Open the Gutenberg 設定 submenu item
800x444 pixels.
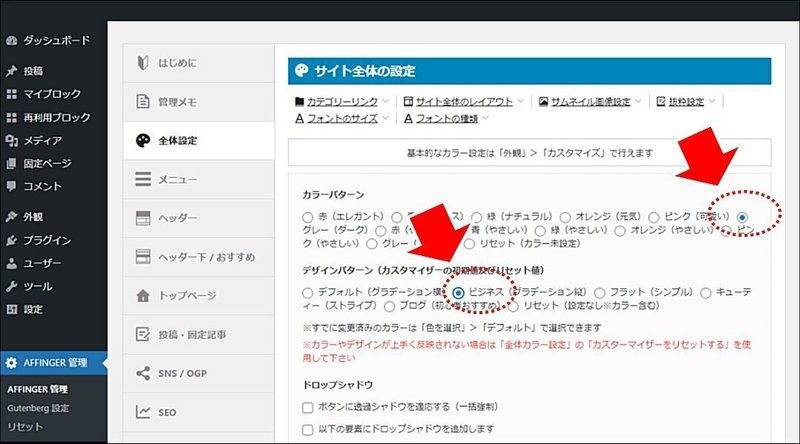pos(38,408)
